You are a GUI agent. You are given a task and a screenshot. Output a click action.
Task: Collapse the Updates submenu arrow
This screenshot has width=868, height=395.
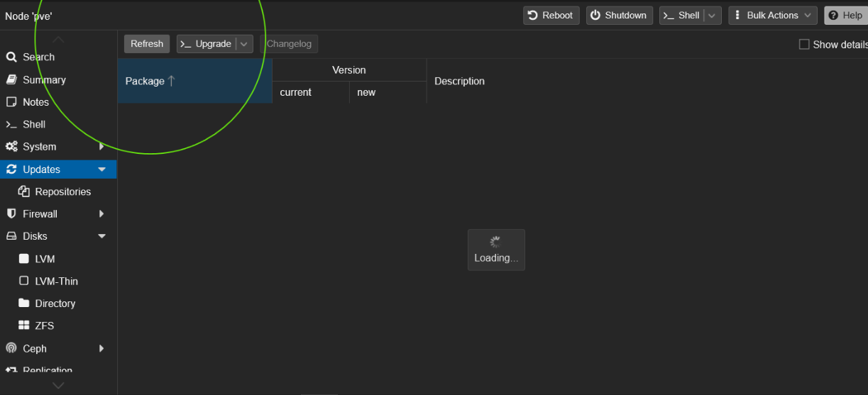[101, 169]
